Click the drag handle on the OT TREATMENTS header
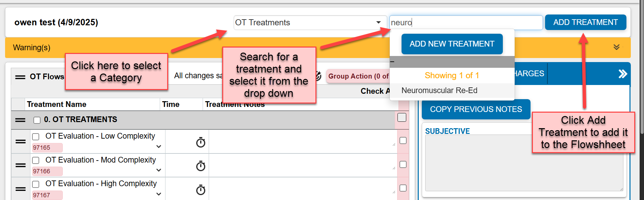The height and width of the screenshot is (200, 644). 20,119
